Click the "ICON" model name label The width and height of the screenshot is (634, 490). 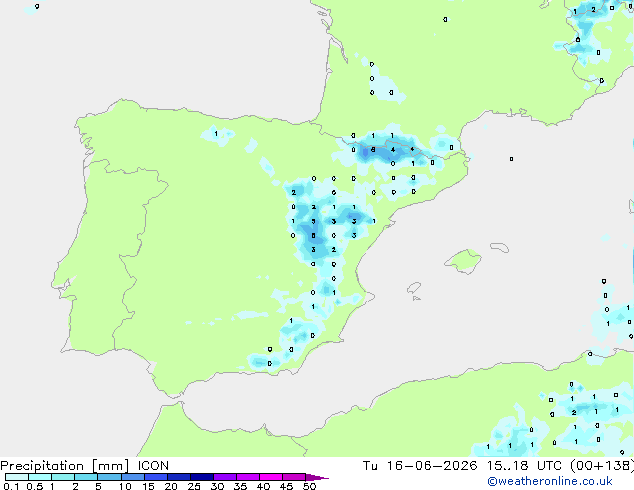pyautogui.click(x=153, y=466)
